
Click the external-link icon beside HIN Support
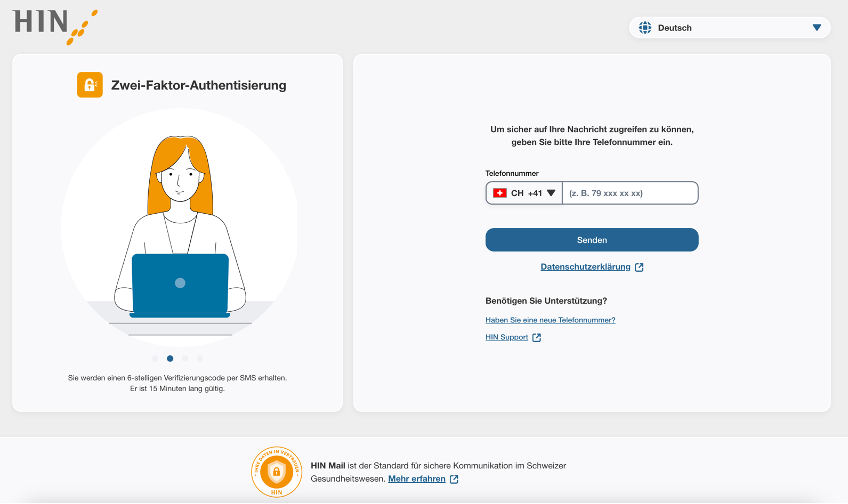(537, 338)
